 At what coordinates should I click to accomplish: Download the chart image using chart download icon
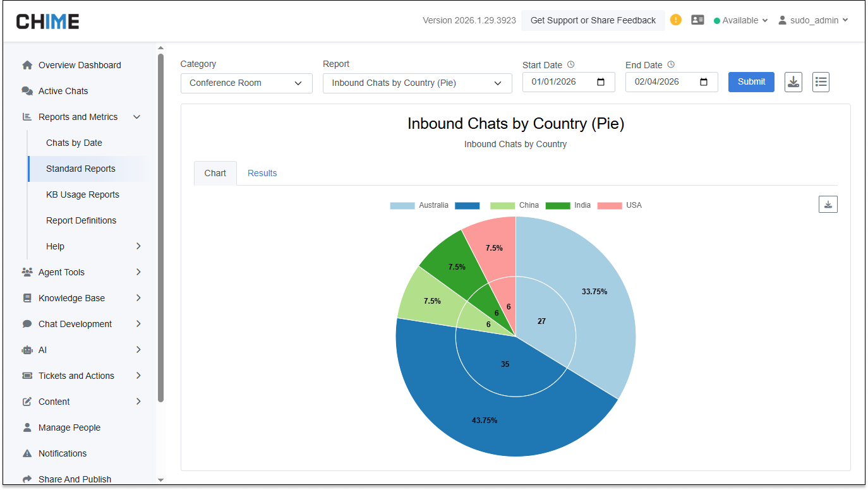click(828, 204)
